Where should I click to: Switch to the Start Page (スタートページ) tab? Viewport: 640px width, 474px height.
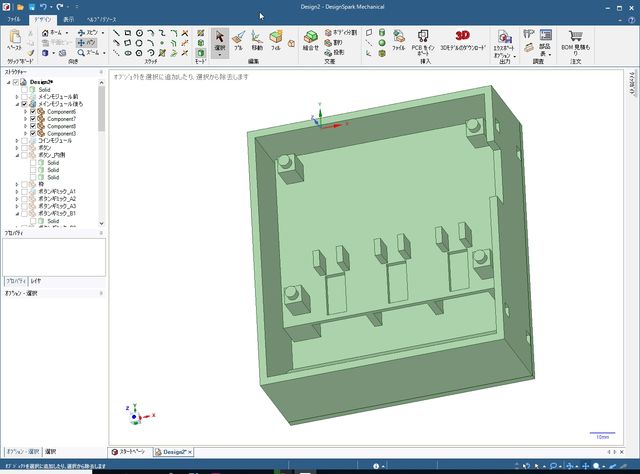[129, 452]
